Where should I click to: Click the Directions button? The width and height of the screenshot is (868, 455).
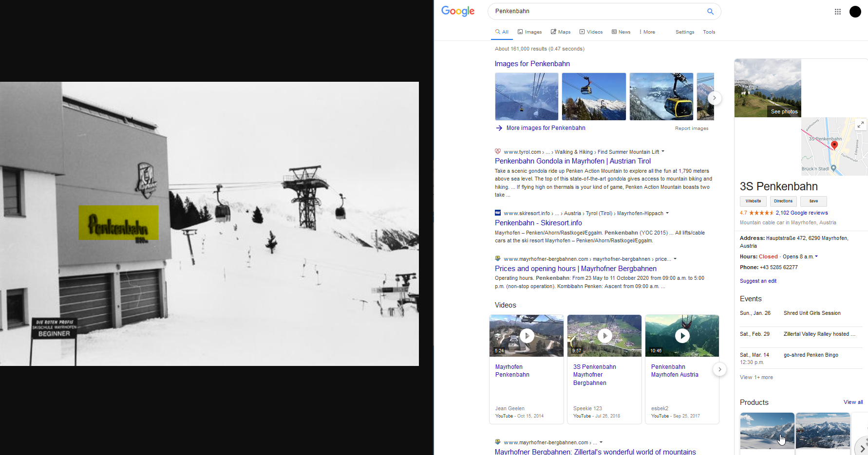tap(783, 201)
